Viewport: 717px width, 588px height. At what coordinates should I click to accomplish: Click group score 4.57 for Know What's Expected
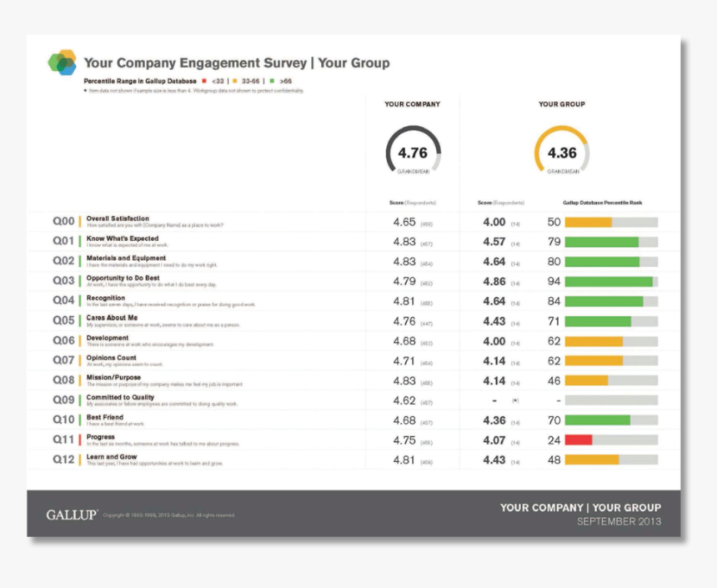(x=494, y=242)
